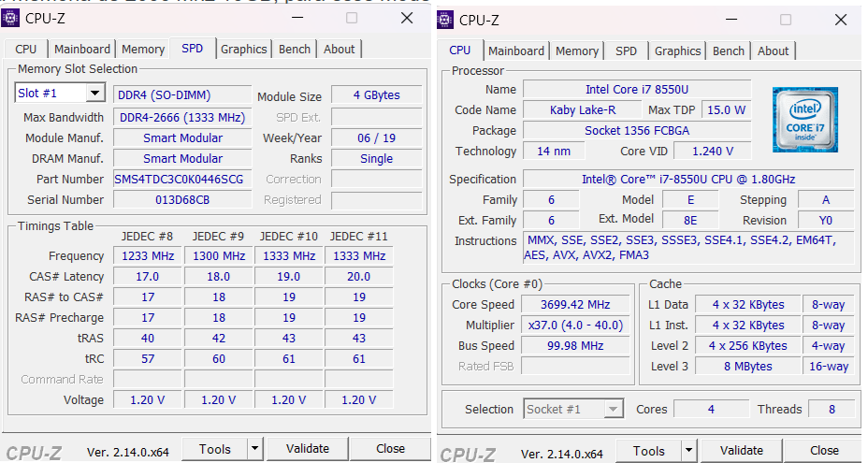This screenshot has width=868, height=463.
Task: Click the Intel Core i7 logo badge
Action: 805,120
